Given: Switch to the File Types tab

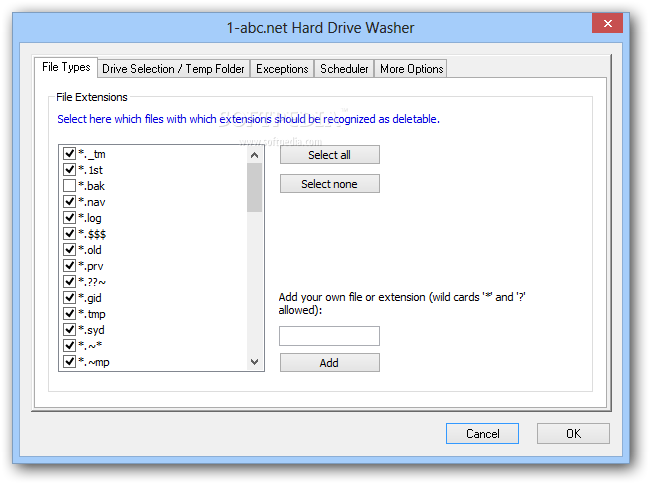Looking at the screenshot, I should (x=66, y=67).
